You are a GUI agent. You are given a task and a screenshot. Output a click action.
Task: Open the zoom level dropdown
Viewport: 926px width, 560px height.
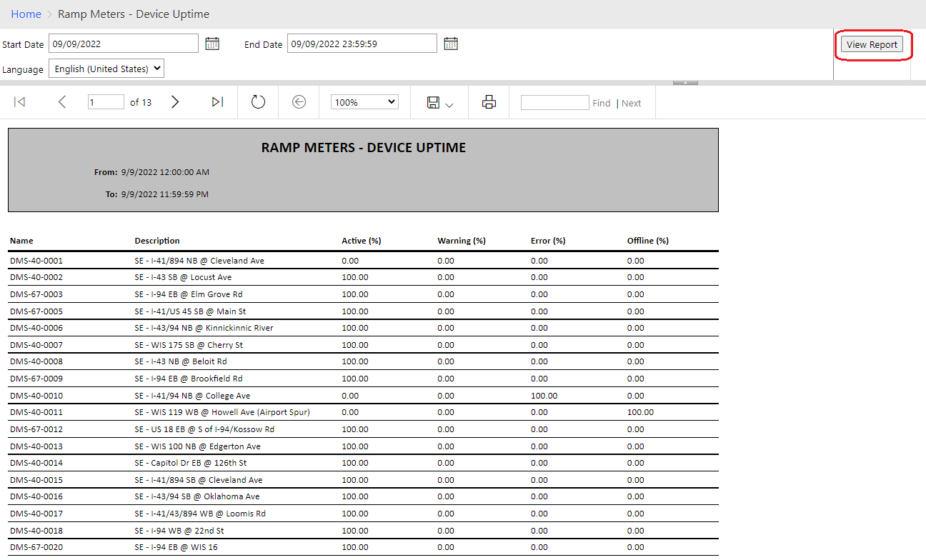[364, 102]
